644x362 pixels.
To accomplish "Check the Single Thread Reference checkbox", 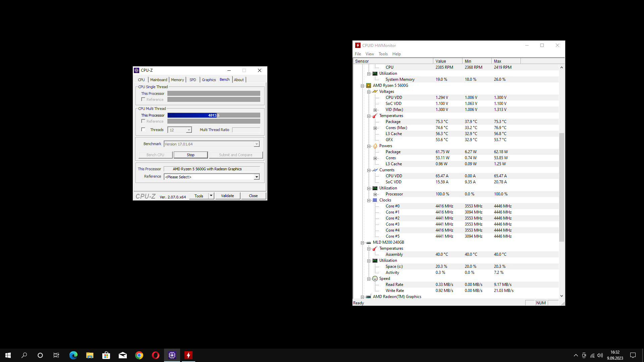I will [x=144, y=100].
